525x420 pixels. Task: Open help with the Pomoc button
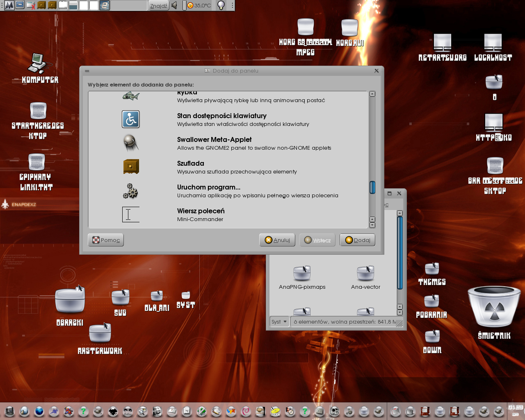pos(106,240)
